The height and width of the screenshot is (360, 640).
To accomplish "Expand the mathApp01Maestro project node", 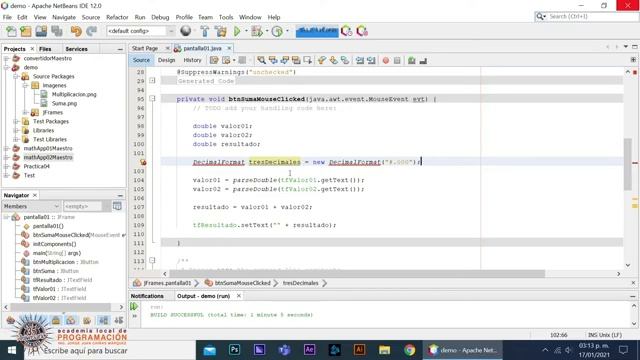I will click(7, 148).
